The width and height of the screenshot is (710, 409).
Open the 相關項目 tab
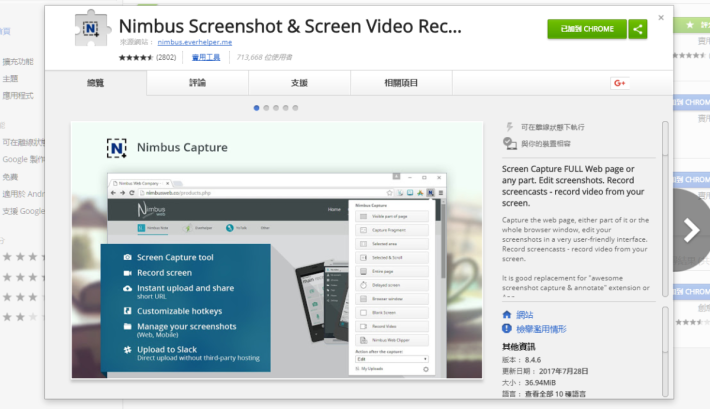point(401,83)
